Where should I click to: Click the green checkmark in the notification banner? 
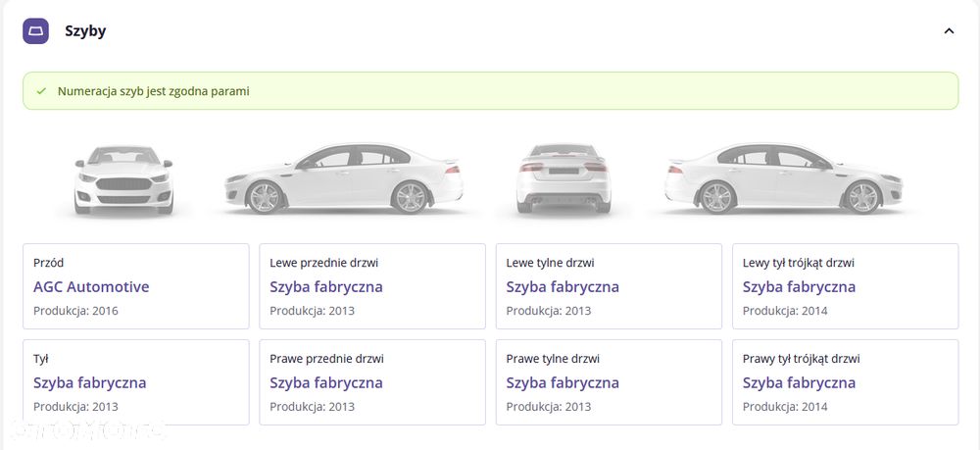(x=41, y=91)
